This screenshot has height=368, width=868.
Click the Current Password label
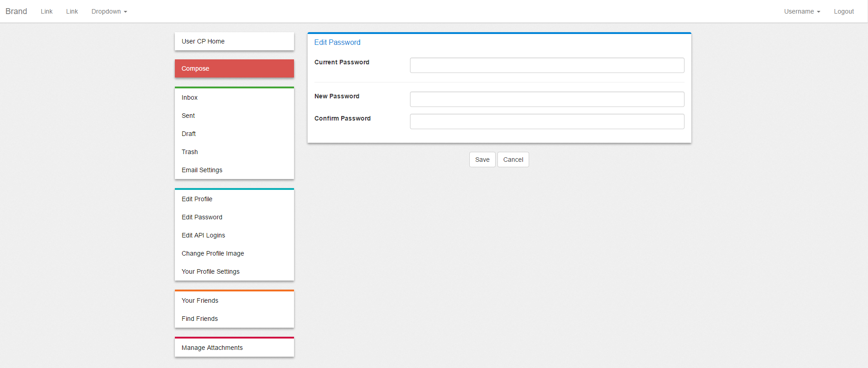click(342, 62)
